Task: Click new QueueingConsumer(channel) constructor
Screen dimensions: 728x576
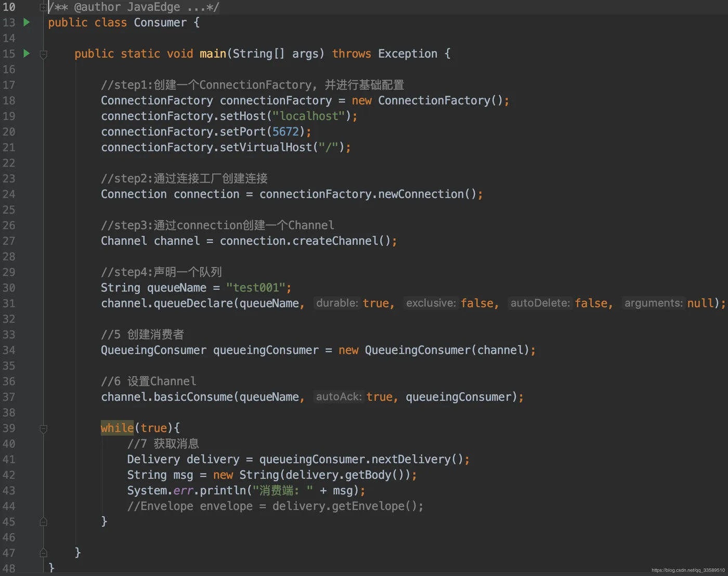Action: pos(434,350)
